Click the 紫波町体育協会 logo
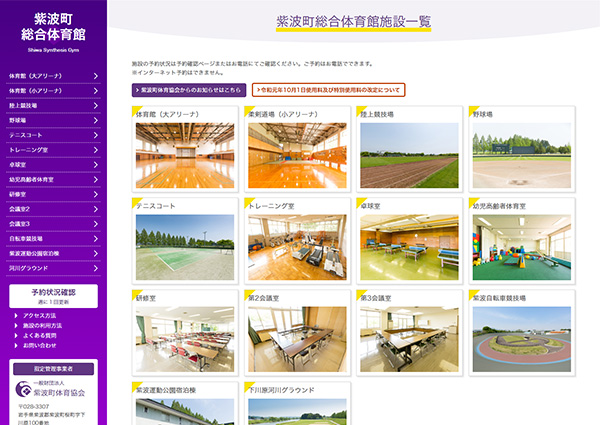This screenshot has height=425, width=600. (50, 389)
